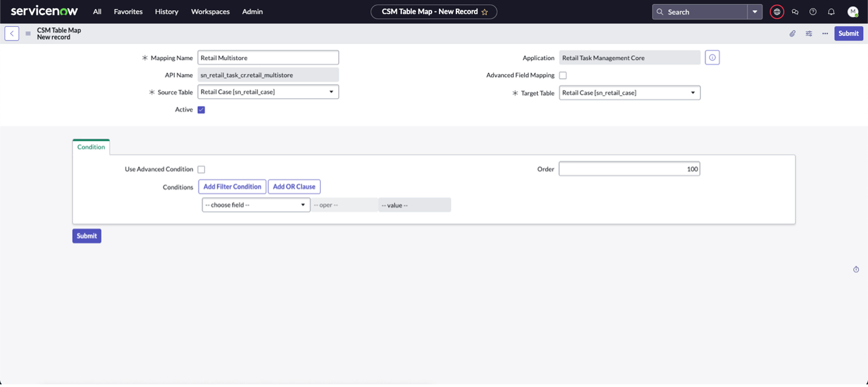This screenshot has height=387, width=868.
Task: Open the globe scope picker icon
Action: pyautogui.click(x=777, y=12)
